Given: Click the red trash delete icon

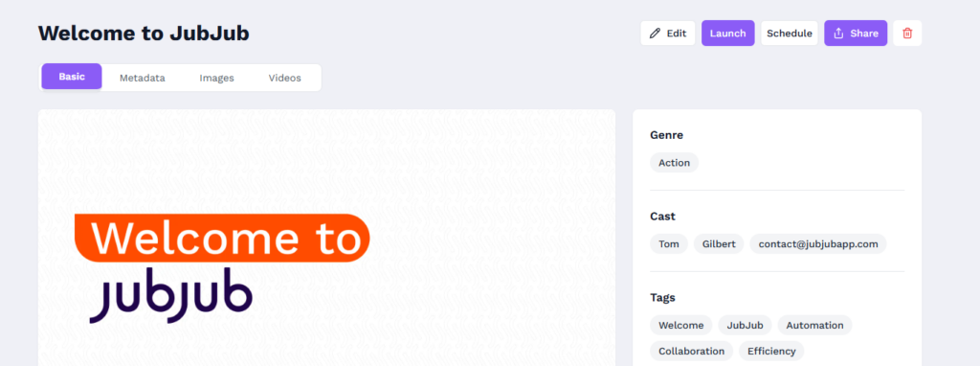Looking at the screenshot, I should (907, 34).
